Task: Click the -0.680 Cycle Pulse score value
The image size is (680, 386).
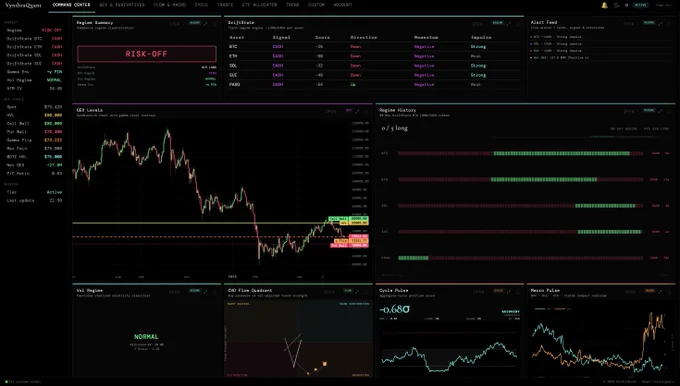Action: (395, 309)
